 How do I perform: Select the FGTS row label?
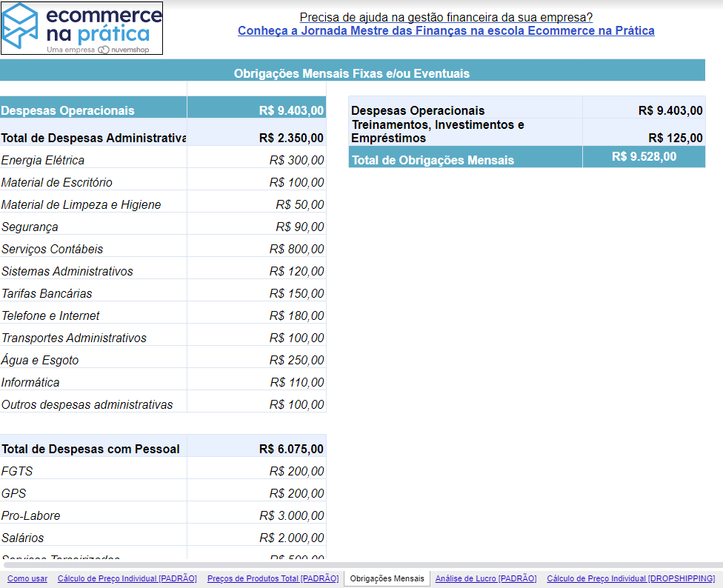(93, 468)
